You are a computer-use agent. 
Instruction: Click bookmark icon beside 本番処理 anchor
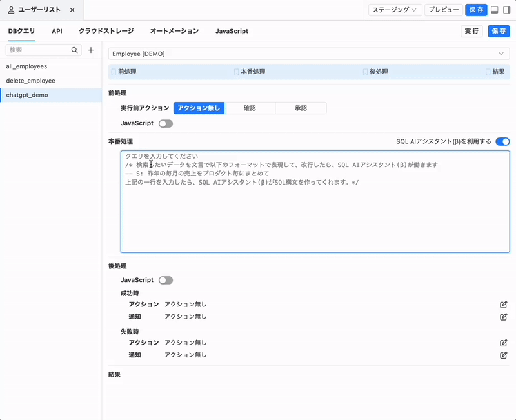236,72
